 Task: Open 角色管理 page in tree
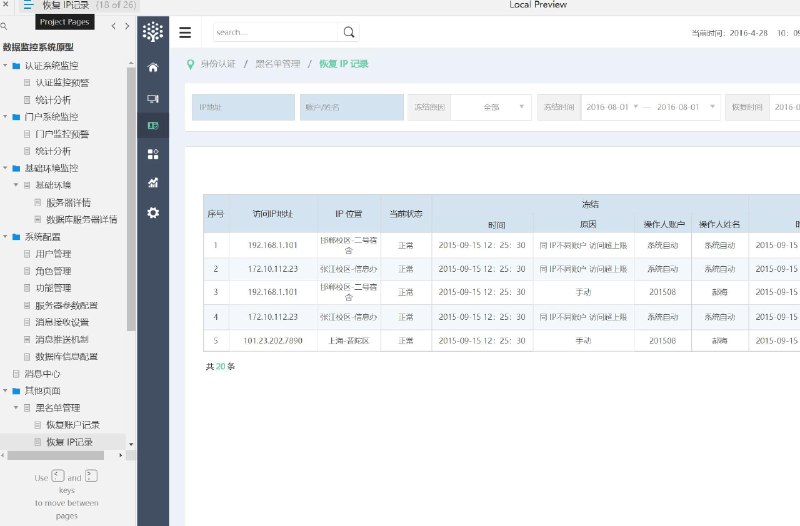(53, 271)
